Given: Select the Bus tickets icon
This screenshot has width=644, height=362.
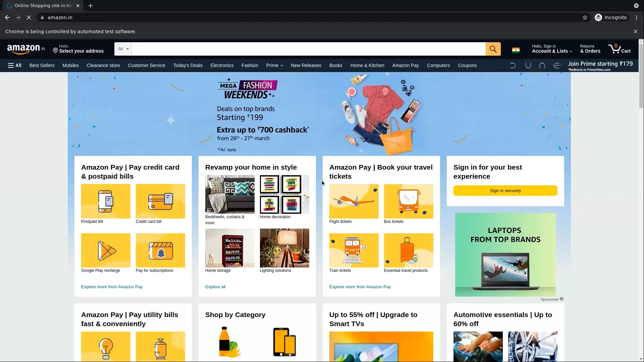Looking at the screenshot, I should point(409,201).
